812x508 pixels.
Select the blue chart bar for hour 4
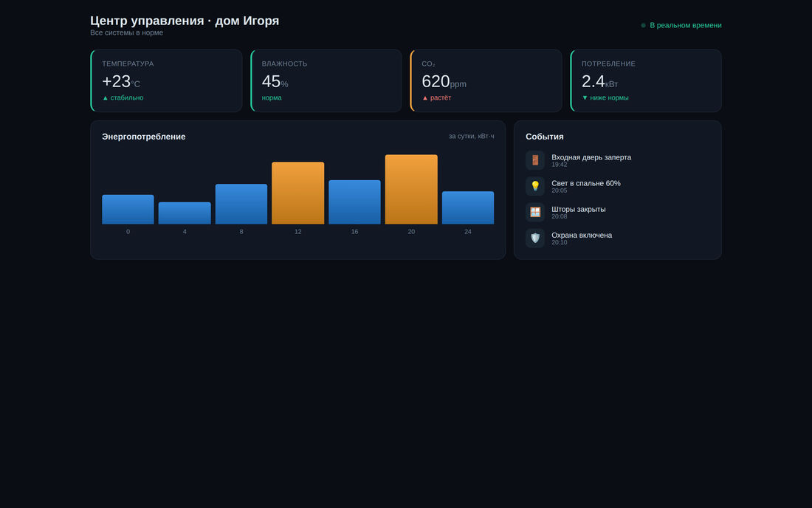pyautogui.click(x=185, y=213)
